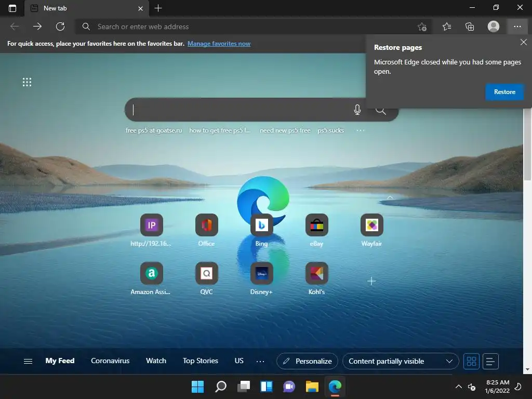The image size is (532, 399).
Task: Open the Windows Start menu
Action: [x=197, y=387]
